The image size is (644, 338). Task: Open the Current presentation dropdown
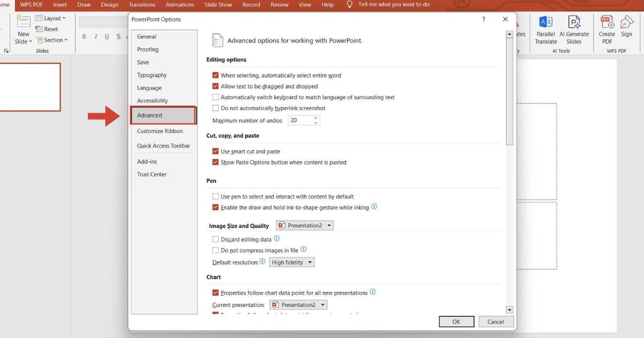tap(298, 305)
